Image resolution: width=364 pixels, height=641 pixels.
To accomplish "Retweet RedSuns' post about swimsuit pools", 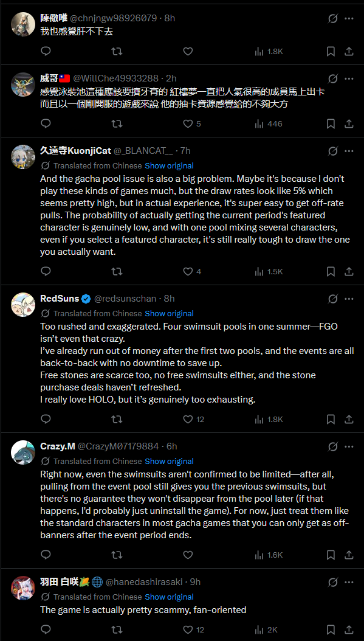I will tap(117, 420).
